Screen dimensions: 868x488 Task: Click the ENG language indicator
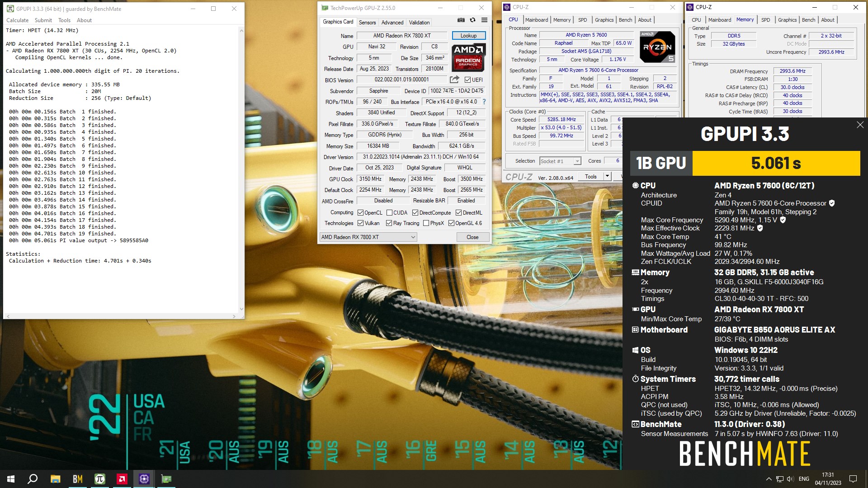804,479
